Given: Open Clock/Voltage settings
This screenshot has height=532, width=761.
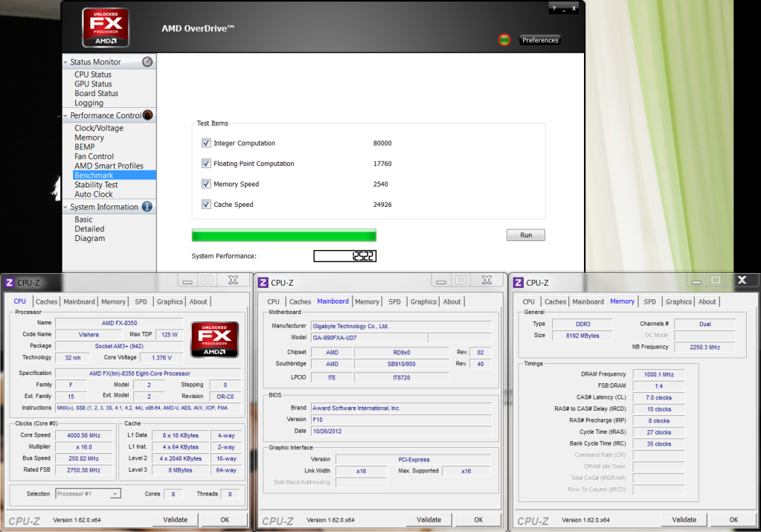Looking at the screenshot, I should [x=98, y=128].
